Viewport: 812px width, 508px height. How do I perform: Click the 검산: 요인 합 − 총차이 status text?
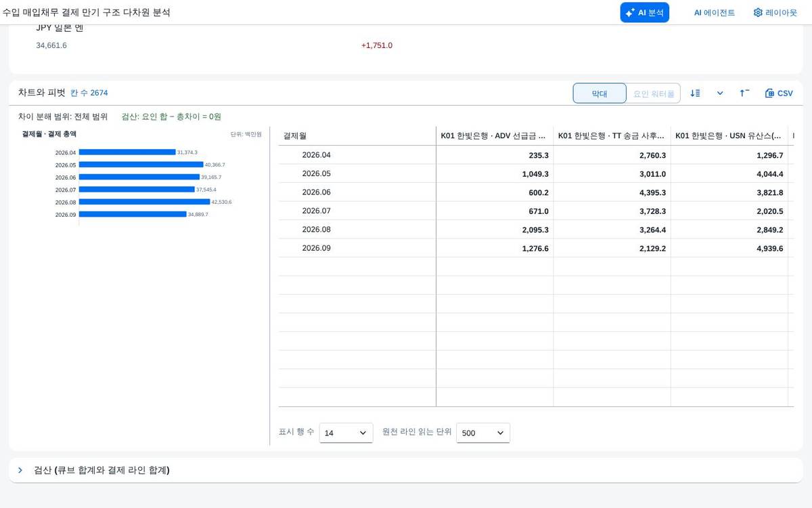click(171, 117)
